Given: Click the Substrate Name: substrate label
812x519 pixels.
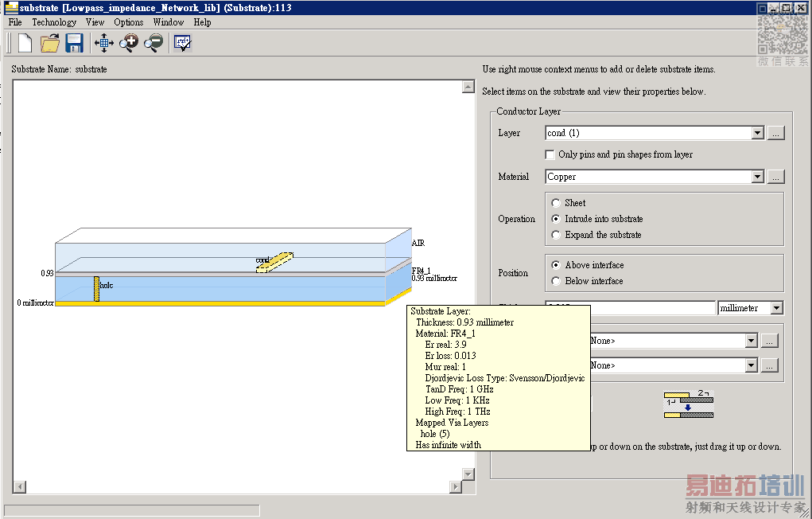Looking at the screenshot, I should click(x=59, y=69).
